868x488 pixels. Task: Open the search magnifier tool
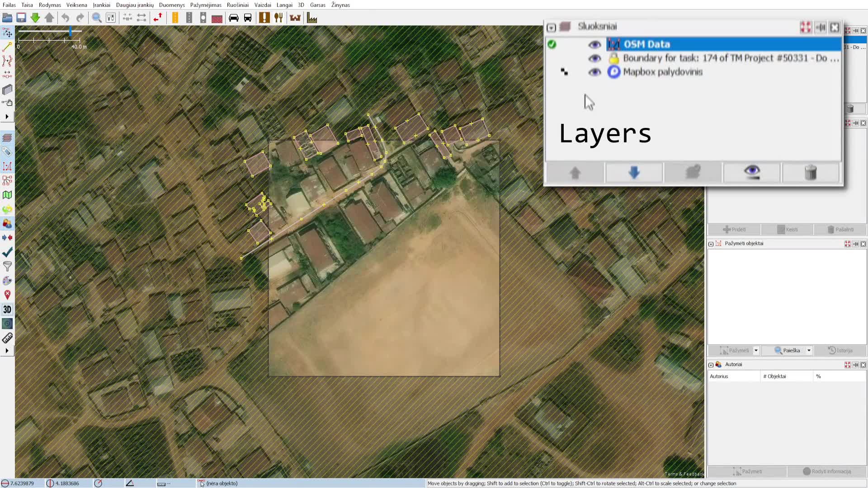(x=97, y=18)
